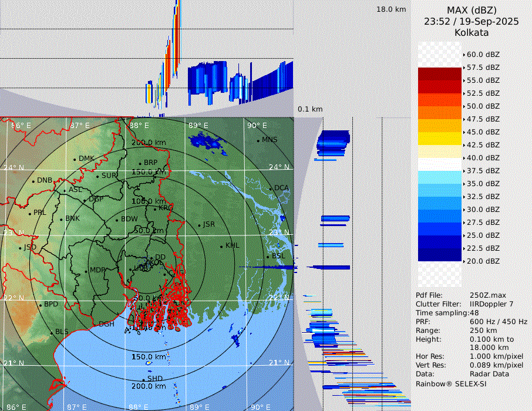Image resolution: width=532 pixels, height=411 pixels.
Task: Click the DCA station marker on map
Action: click(271, 188)
